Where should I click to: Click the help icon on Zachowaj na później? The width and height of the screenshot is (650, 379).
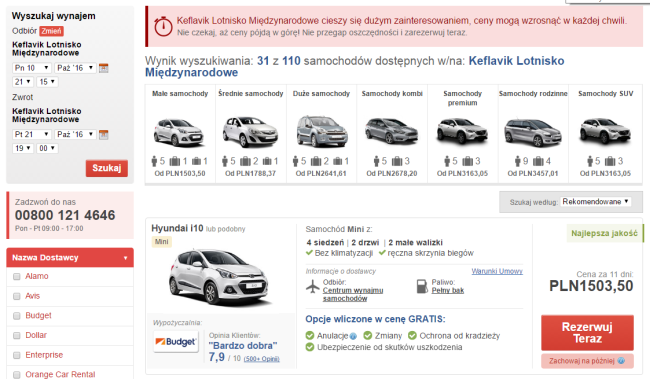(x=621, y=361)
